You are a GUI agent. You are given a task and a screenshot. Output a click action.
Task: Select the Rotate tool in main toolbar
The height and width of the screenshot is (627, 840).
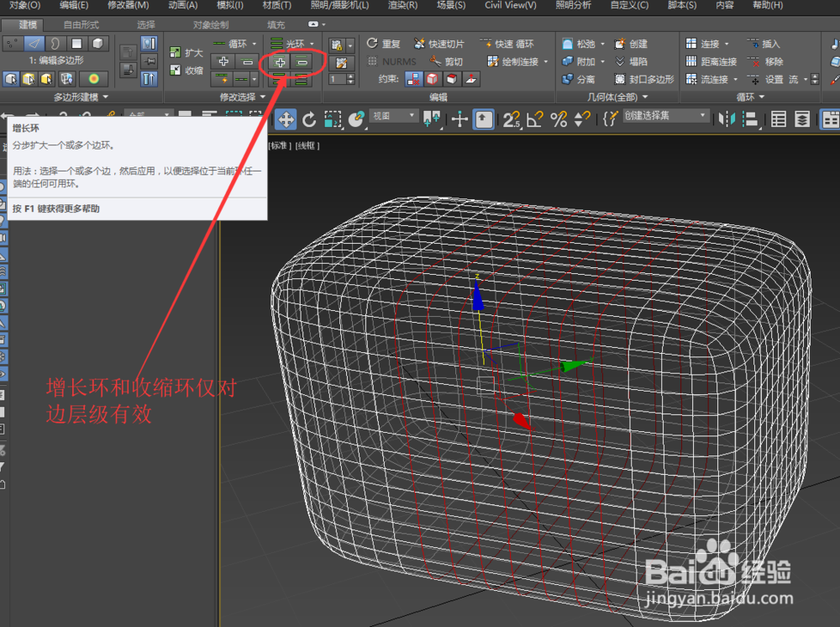click(x=309, y=119)
